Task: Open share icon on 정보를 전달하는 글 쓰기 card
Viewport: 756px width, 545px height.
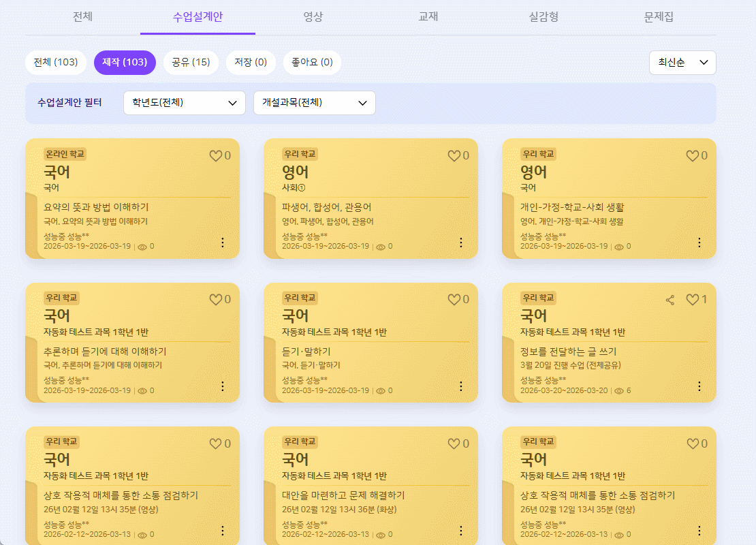Action: [670, 300]
